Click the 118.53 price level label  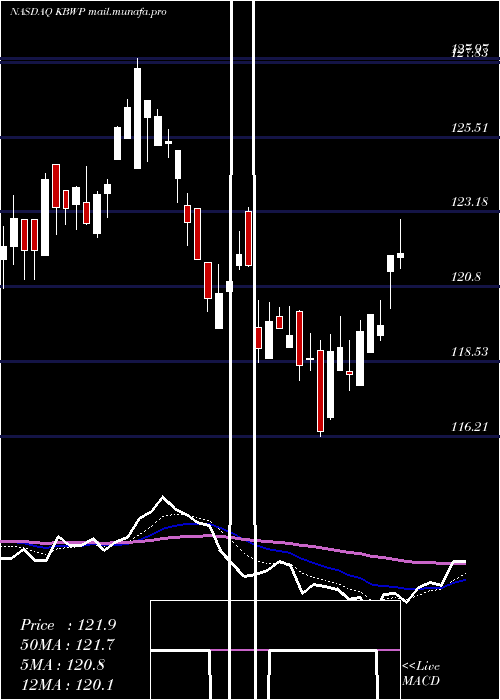click(469, 352)
